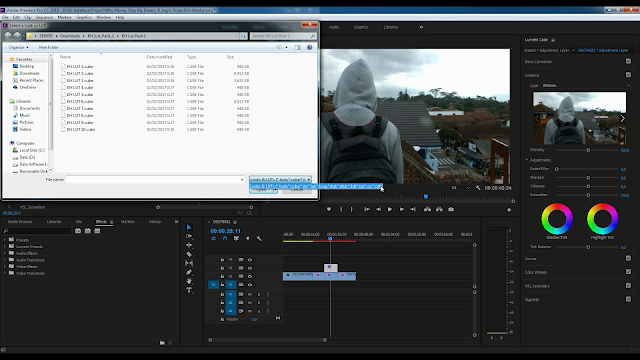This screenshot has width=640, height=360.
Task: Open the Look dropdown in Creative section
Action: [586, 85]
